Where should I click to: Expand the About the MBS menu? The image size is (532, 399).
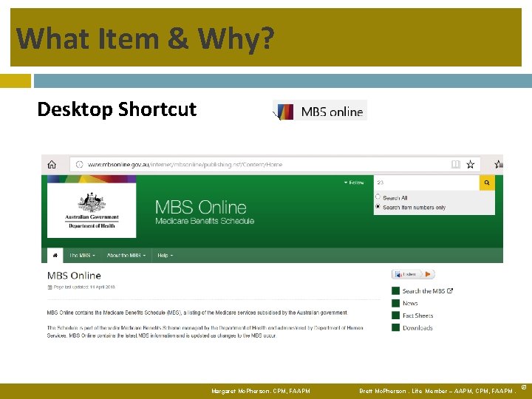coord(126,255)
